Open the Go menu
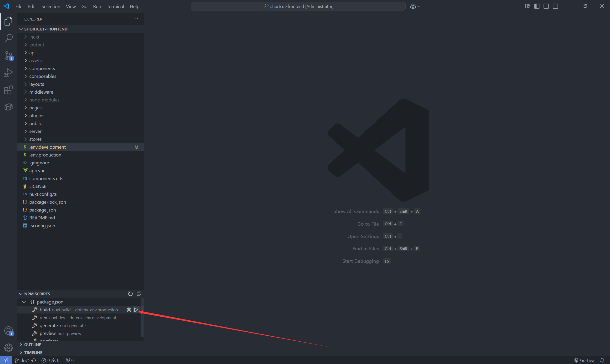Screen dimensions: 610x364 [x=84, y=6]
